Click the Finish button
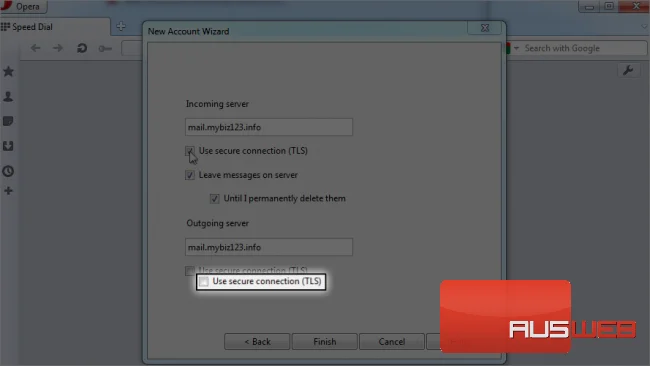 325,342
